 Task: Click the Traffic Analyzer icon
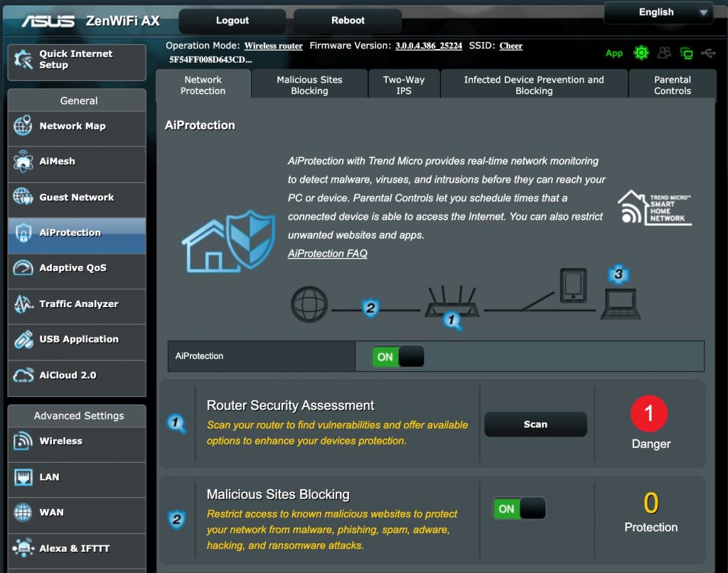click(23, 304)
